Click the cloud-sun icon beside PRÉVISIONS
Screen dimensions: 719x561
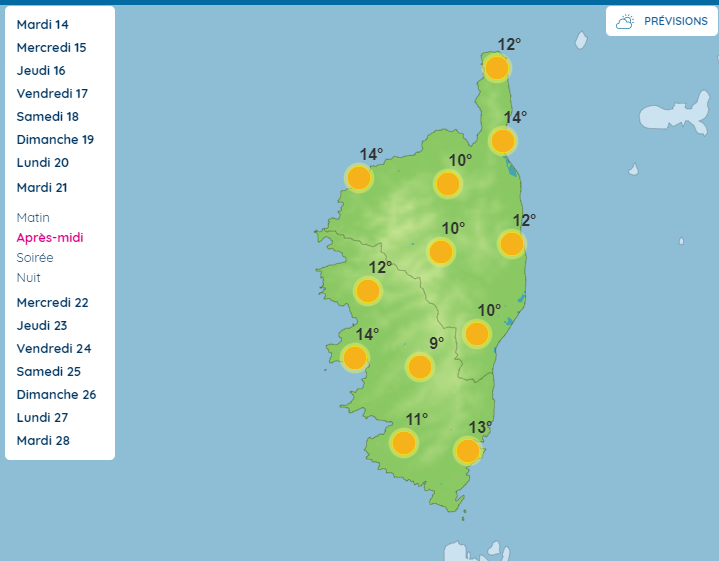click(625, 22)
